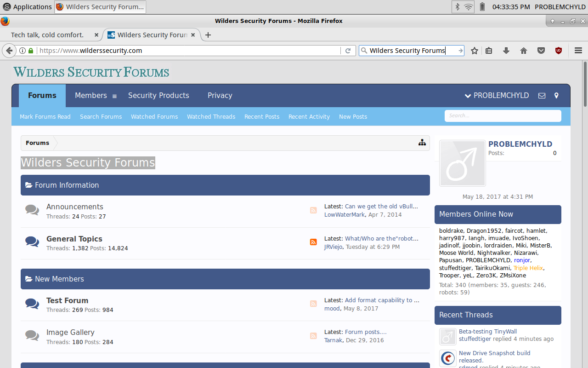Screen dimensions: 588x368
Task: Open the downloads arrow icon
Action: (506, 51)
